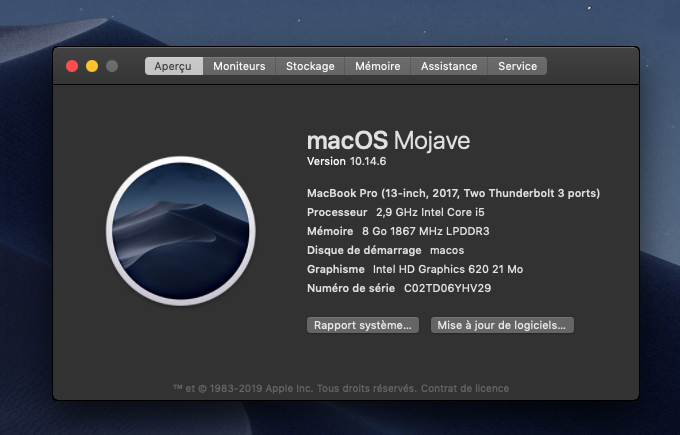The height and width of the screenshot is (435, 680).
Task: Click Intel HD Graphics 620 21 Mo
Action: click(x=448, y=269)
